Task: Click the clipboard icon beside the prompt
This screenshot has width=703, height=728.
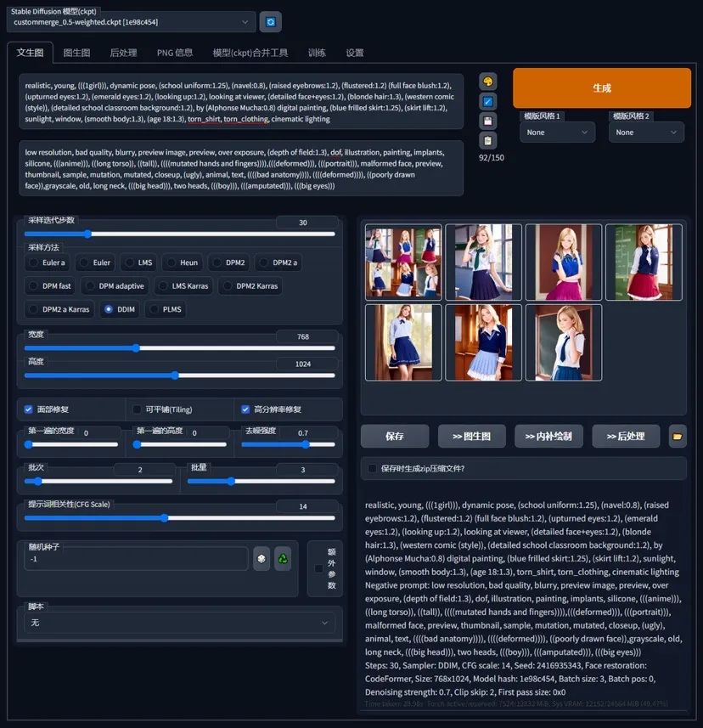Action: pyautogui.click(x=487, y=140)
